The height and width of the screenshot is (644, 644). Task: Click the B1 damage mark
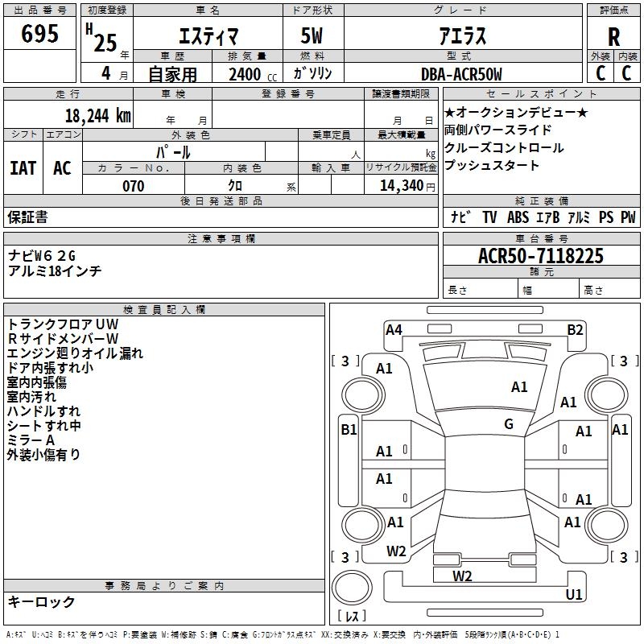(349, 430)
